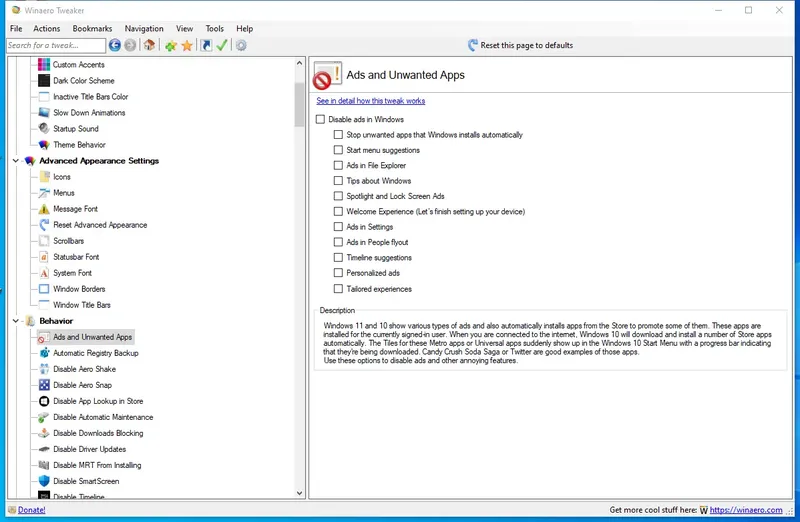Check Tips about Windows option
800x522 pixels.
coord(338,180)
